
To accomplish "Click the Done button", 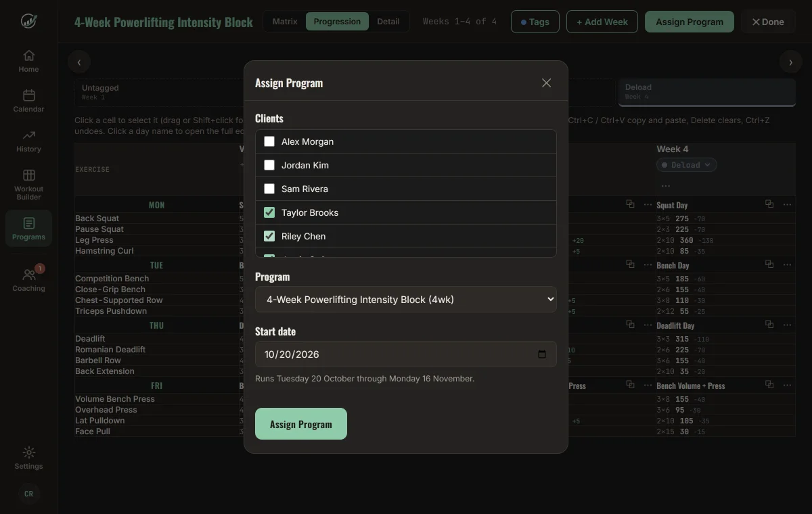I will point(768,22).
